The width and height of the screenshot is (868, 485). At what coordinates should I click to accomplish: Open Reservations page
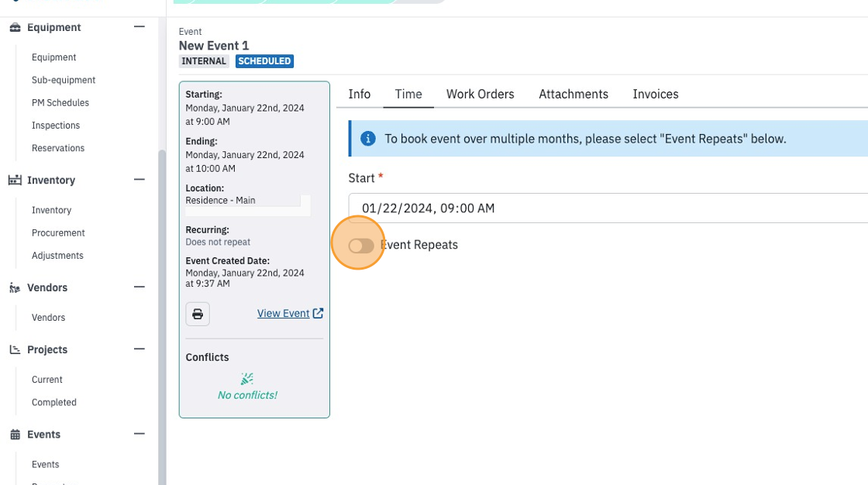58,148
